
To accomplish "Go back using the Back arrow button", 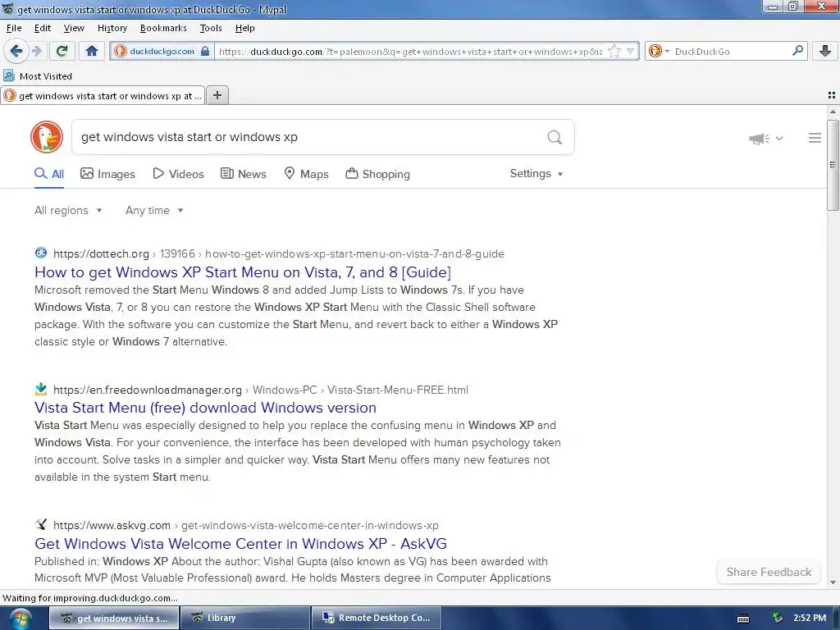I will 16,51.
